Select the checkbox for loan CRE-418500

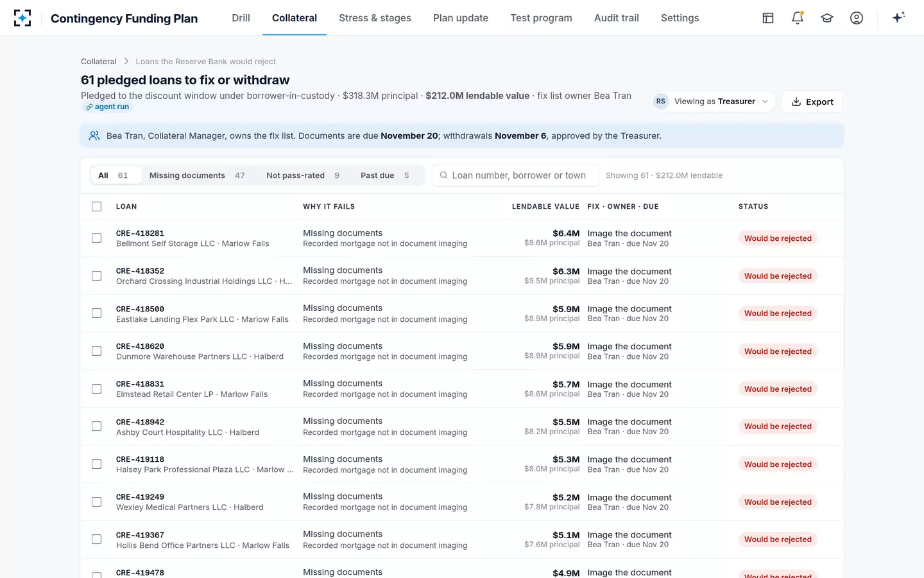pyautogui.click(x=96, y=313)
